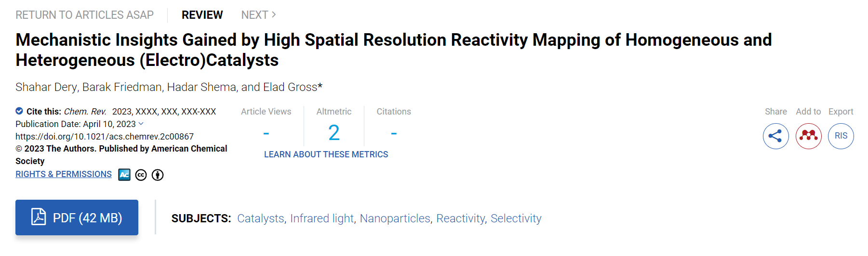Open the article DOI link
868x256 pixels.
click(x=105, y=137)
